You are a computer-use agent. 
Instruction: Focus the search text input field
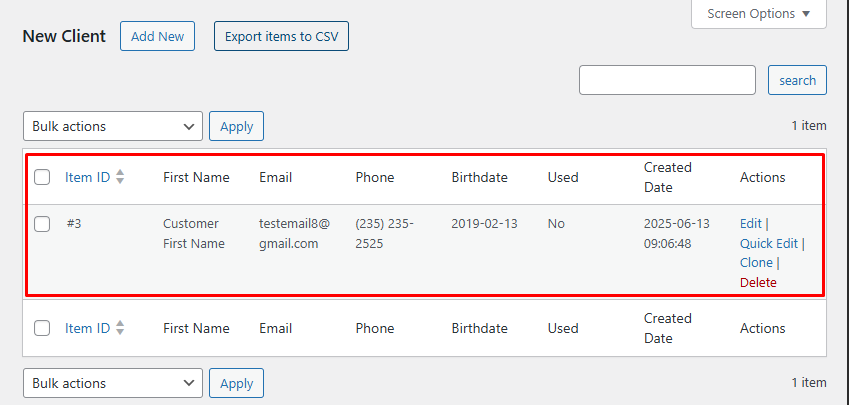pos(667,80)
